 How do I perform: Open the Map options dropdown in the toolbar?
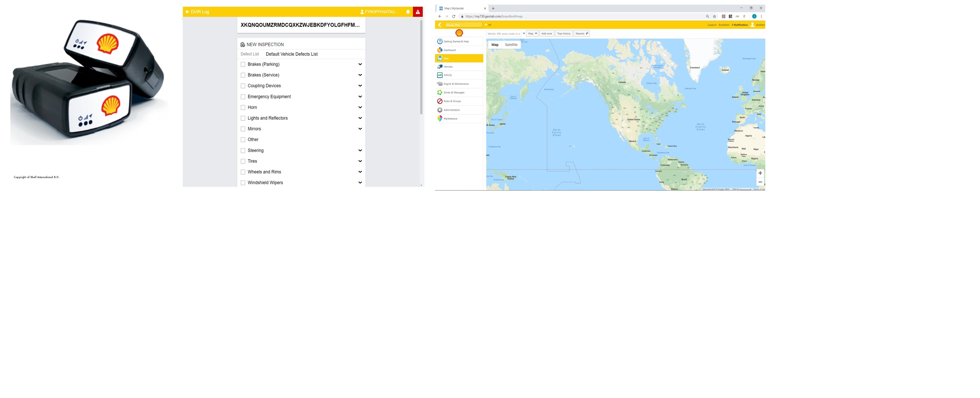(x=532, y=34)
